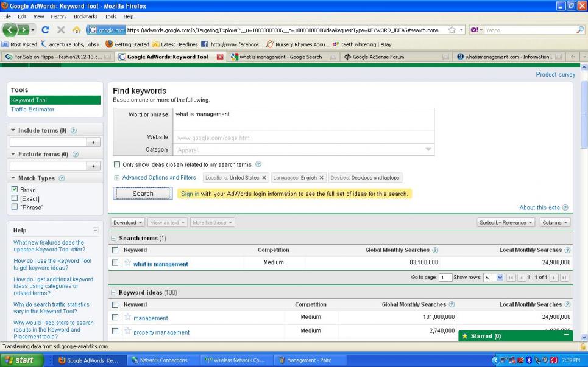Viewport: 588px width, 367px height.
Task: Select all Search terms header checkbox
Action: point(115,250)
